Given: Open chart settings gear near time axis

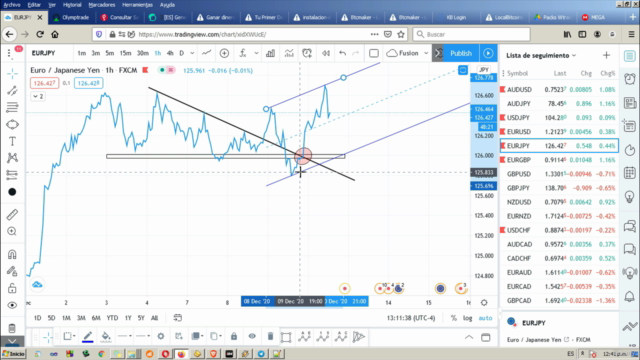Looking at the screenshot, I should tap(484, 302).
